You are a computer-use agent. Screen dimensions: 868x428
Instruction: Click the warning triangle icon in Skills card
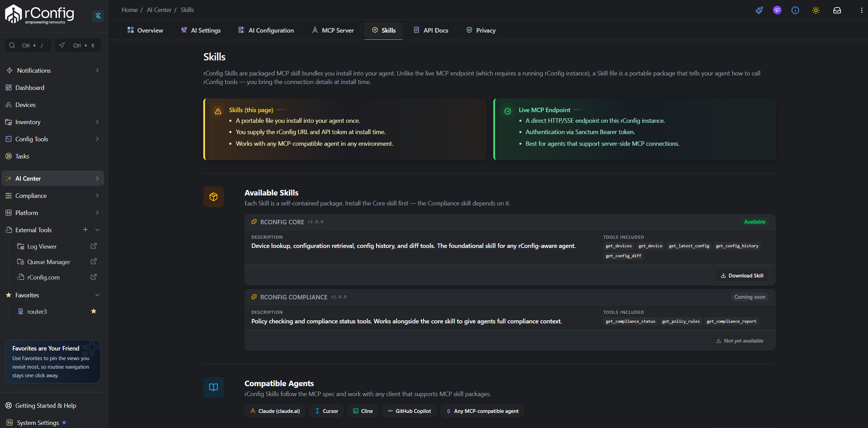tap(218, 111)
